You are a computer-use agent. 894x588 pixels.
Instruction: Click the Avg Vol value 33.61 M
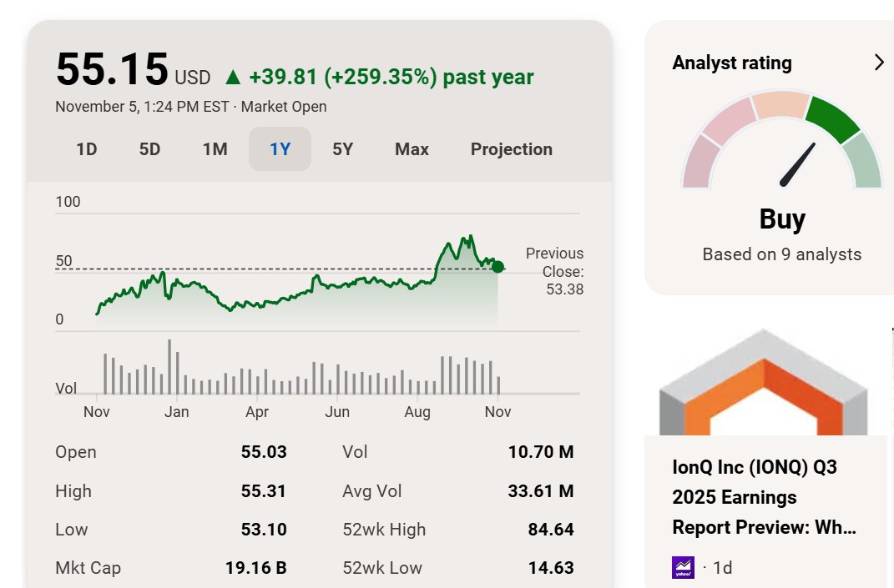pyautogui.click(x=541, y=491)
